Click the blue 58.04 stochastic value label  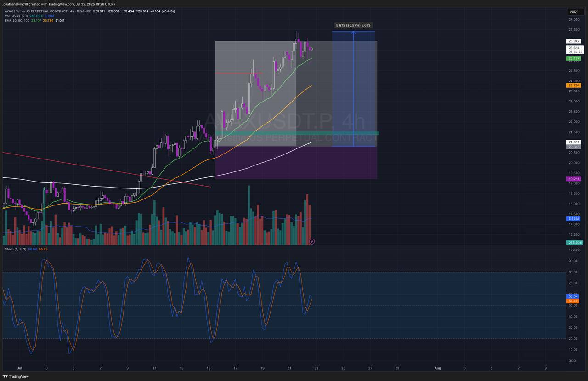[x=573, y=296]
